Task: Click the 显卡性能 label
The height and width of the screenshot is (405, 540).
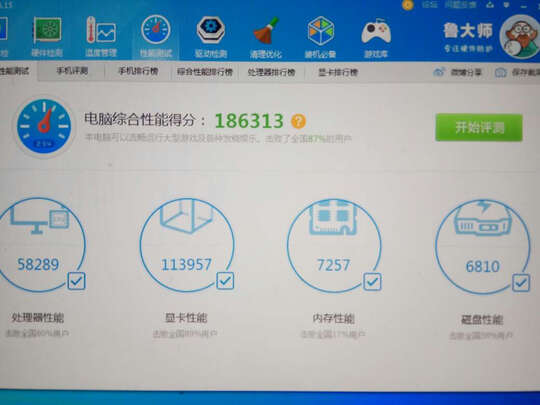Action: tap(186, 318)
